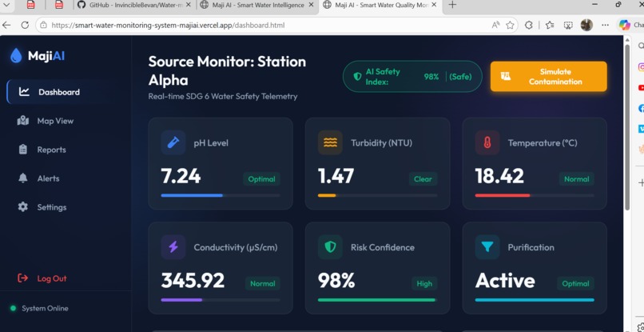Click the Settings gear icon
Screen dimensions: 644x332
pyautogui.click(x=23, y=207)
